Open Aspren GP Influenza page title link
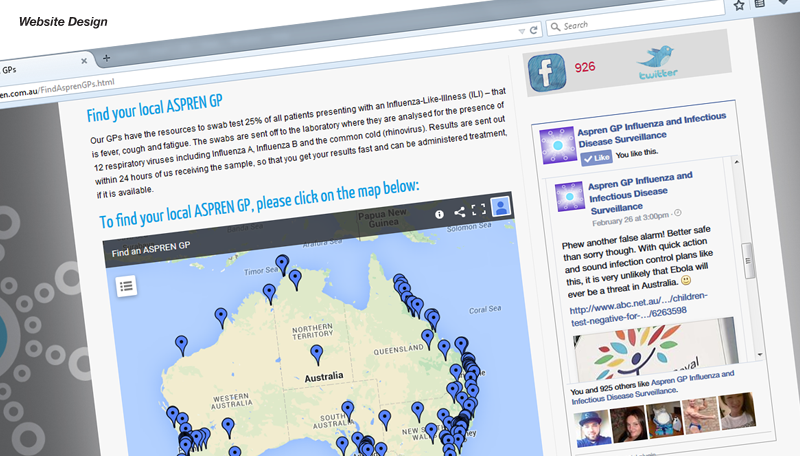This screenshot has width=800, height=456. coord(652,130)
